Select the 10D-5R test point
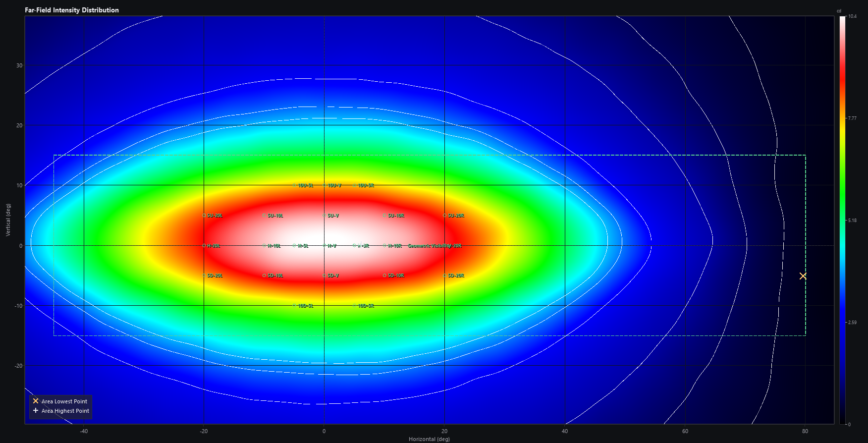868x443 pixels. 354,306
